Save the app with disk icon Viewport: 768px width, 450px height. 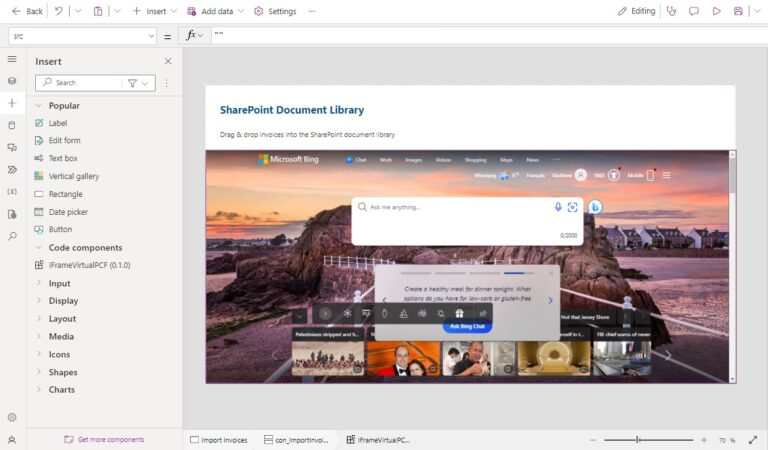[738, 11]
